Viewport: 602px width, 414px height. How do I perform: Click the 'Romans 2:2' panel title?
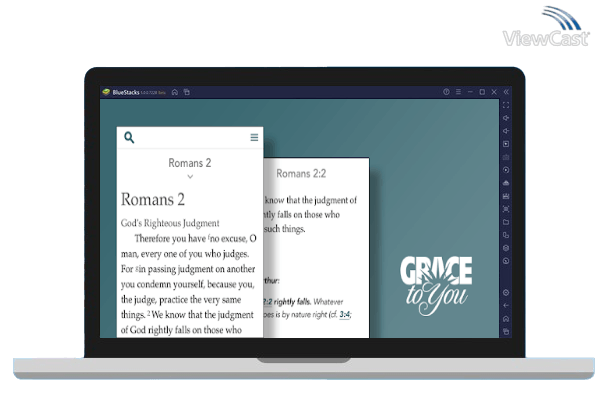(301, 174)
